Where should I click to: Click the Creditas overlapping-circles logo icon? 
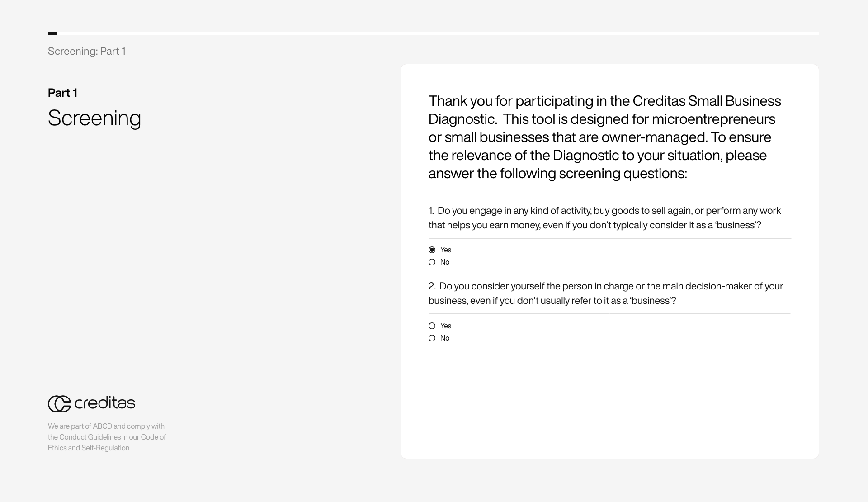(x=60, y=404)
